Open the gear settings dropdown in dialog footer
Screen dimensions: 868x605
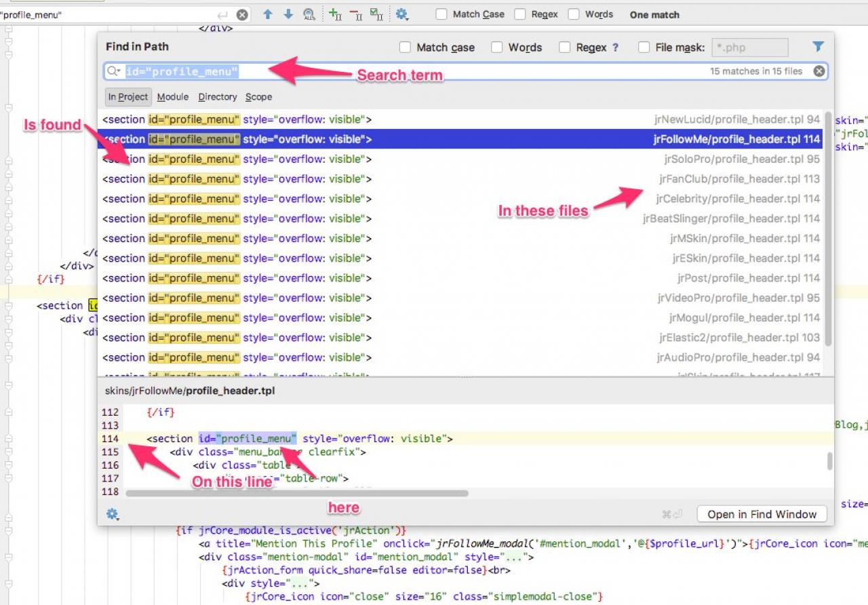[113, 514]
